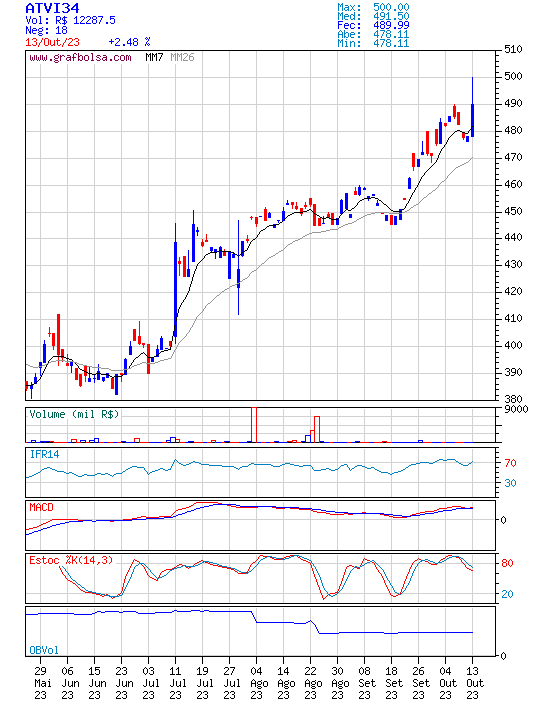The width and height of the screenshot is (545, 720).
Task: Click the Vol: R$ 12287.5 text
Action: pyautogui.click(x=70, y=20)
